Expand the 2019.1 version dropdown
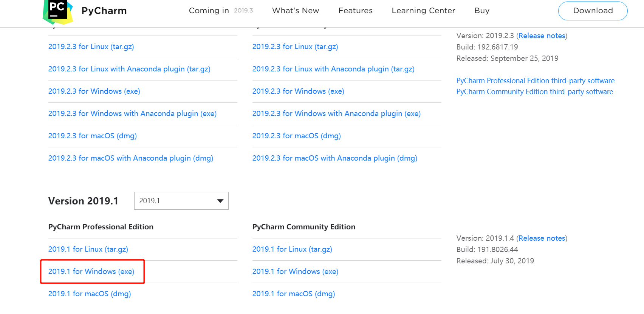 click(x=181, y=201)
